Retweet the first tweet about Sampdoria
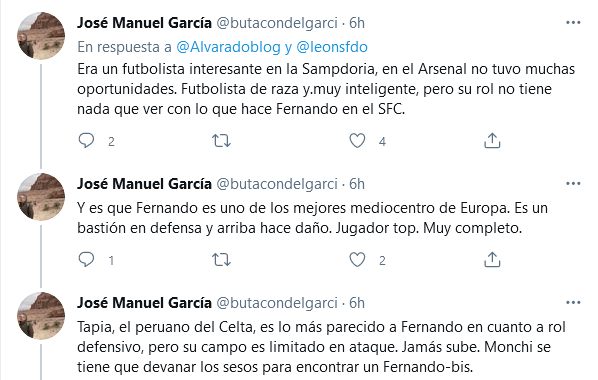 point(221,141)
